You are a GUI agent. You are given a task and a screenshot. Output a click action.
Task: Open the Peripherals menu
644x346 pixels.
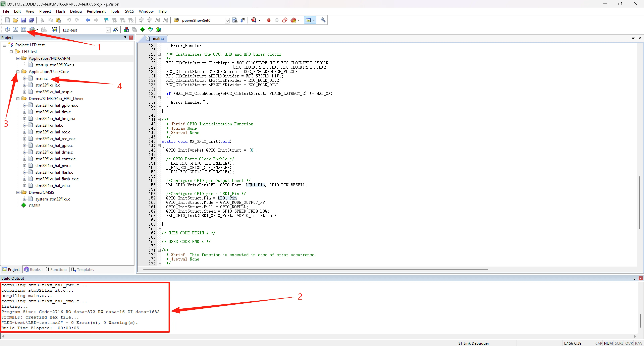(96, 12)
